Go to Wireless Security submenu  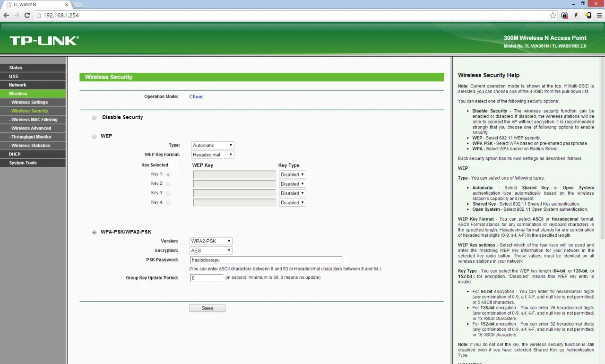click(x=33, y=111)
